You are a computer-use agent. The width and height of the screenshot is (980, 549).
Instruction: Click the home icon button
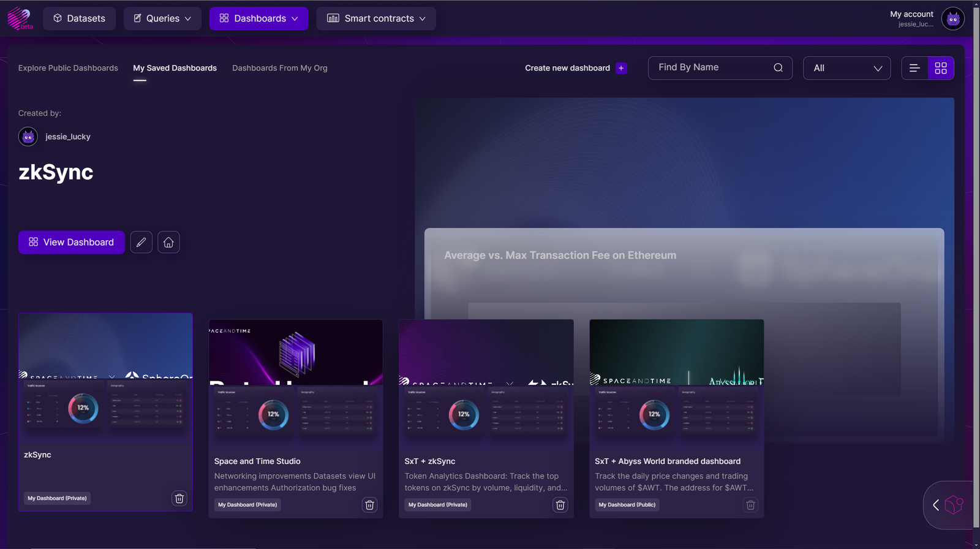pyautogui.click(x=168, y=242)
